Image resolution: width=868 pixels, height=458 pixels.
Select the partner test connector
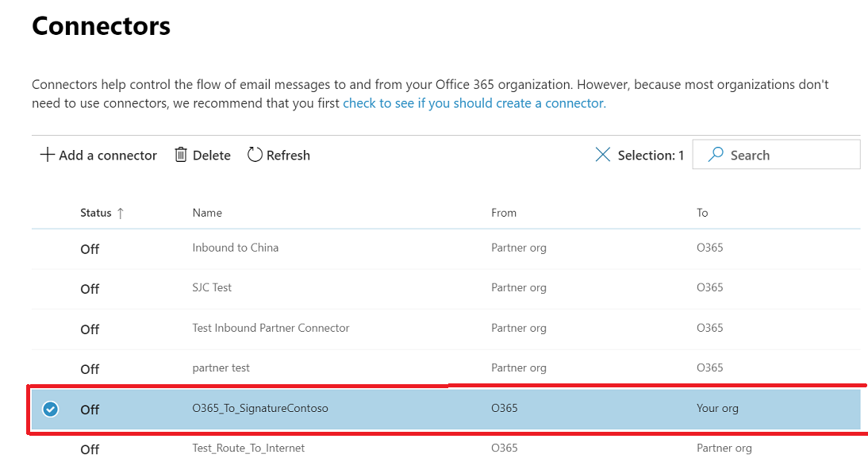(221, 368)
